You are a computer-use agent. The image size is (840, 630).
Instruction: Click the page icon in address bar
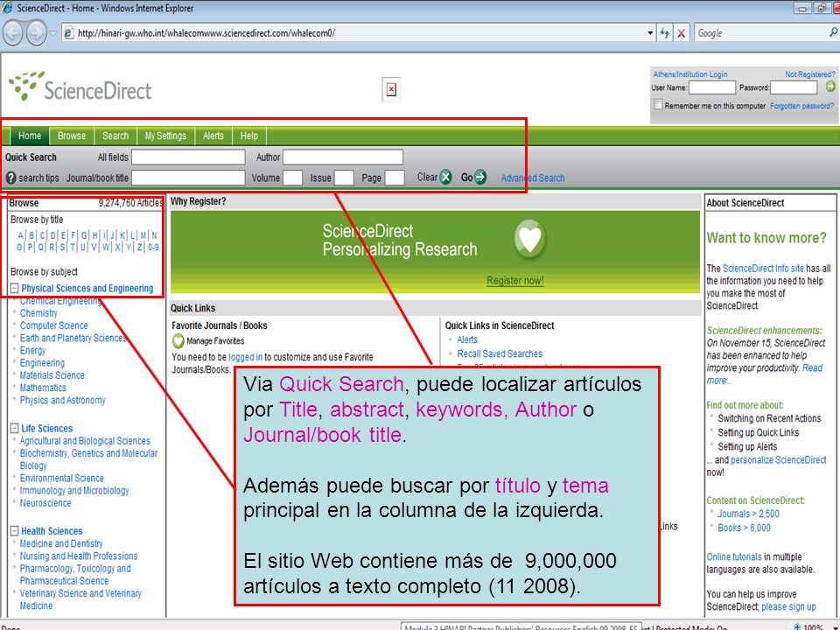(x=68, y=33)
